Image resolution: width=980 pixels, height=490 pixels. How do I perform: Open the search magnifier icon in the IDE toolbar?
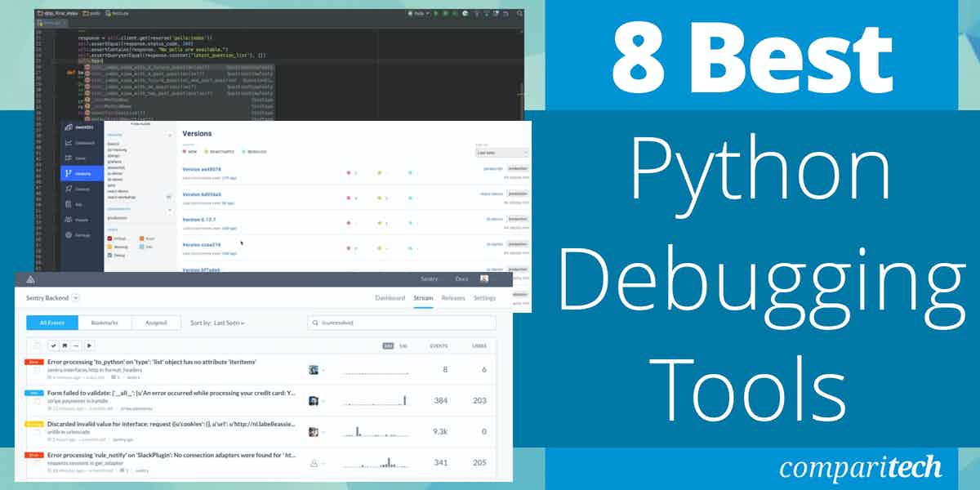tap(518, 14)
